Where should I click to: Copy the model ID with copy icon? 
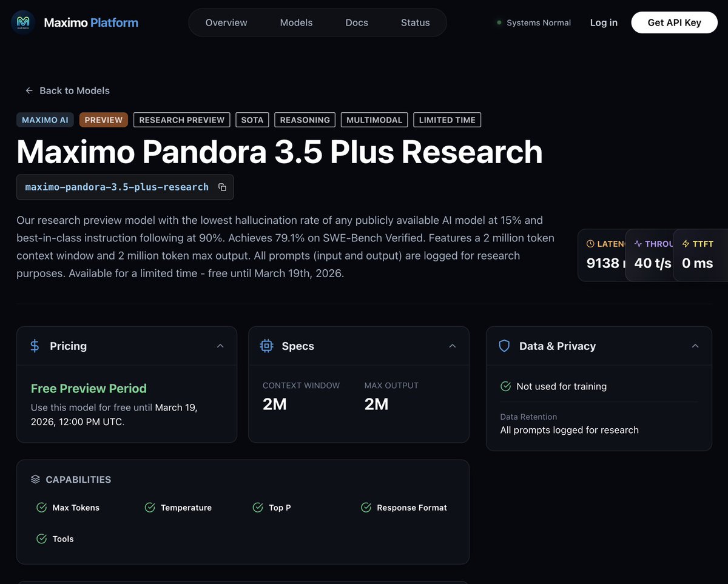pos(223,187)
